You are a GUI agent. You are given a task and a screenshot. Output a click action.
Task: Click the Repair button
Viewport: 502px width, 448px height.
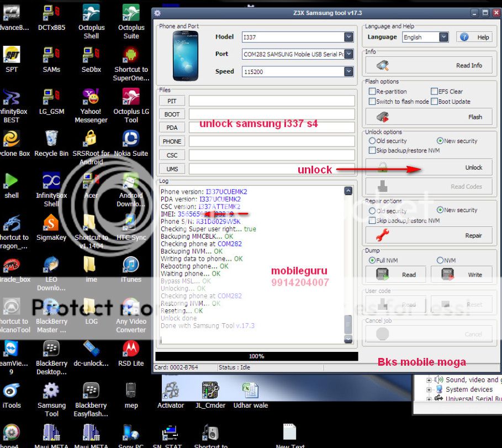pos(429,235)
